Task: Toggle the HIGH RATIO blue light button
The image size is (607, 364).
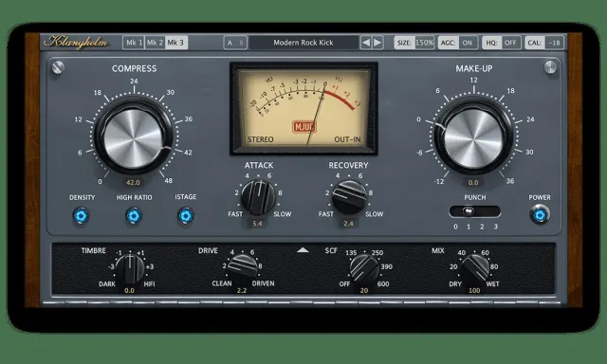Action: click(x=134, y=215)
